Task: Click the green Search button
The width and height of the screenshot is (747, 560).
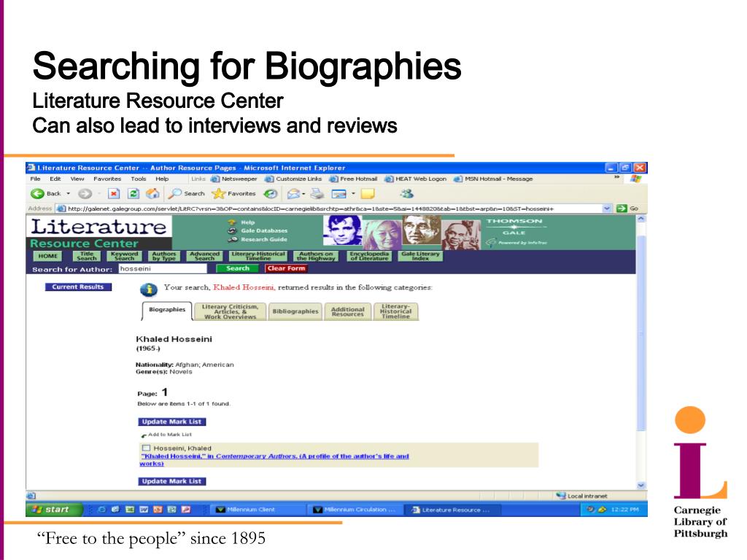Action: [237, 268]
